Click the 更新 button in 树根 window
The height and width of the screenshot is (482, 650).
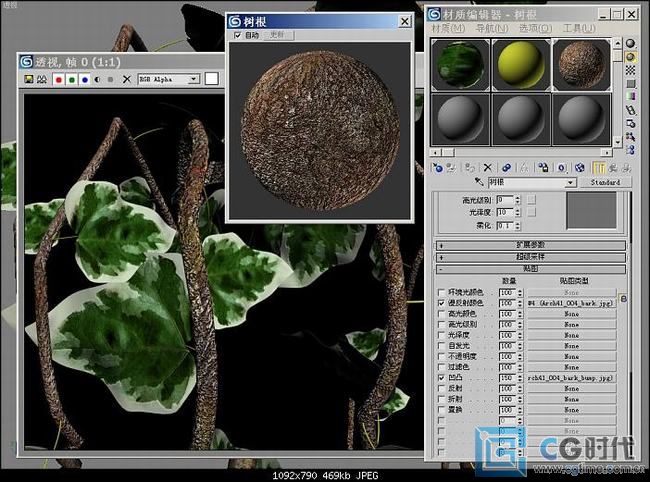point(277,35)
